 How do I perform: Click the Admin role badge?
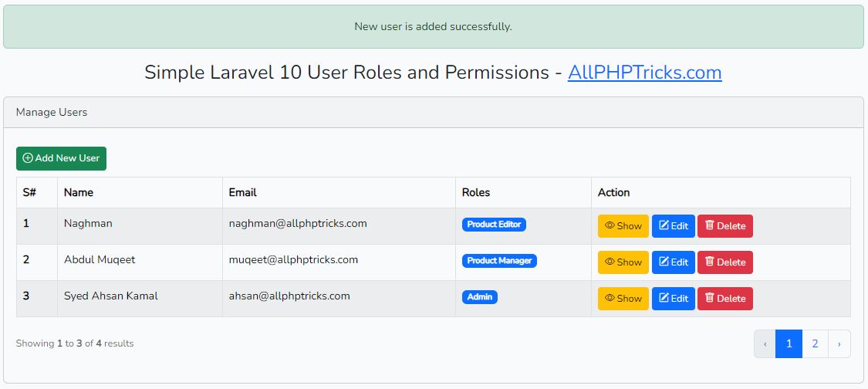[x=479, y=297]
